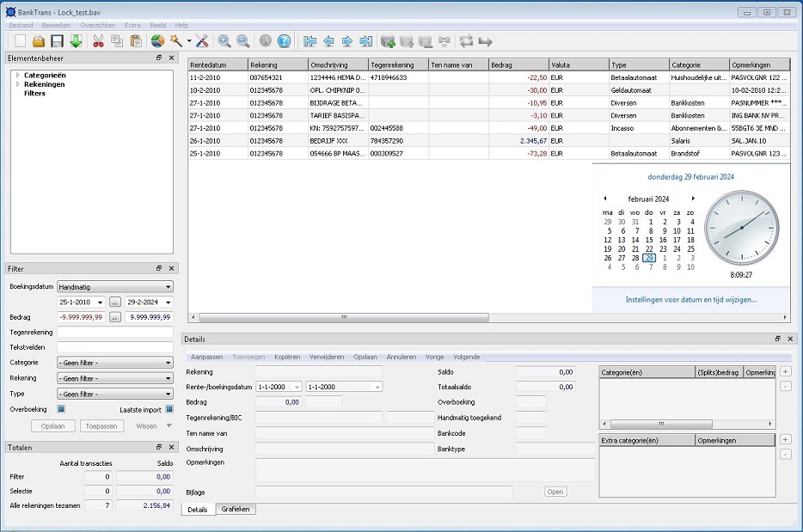
Task: Jump to first transaction arrow icon
Action: (x=310, y=41)
